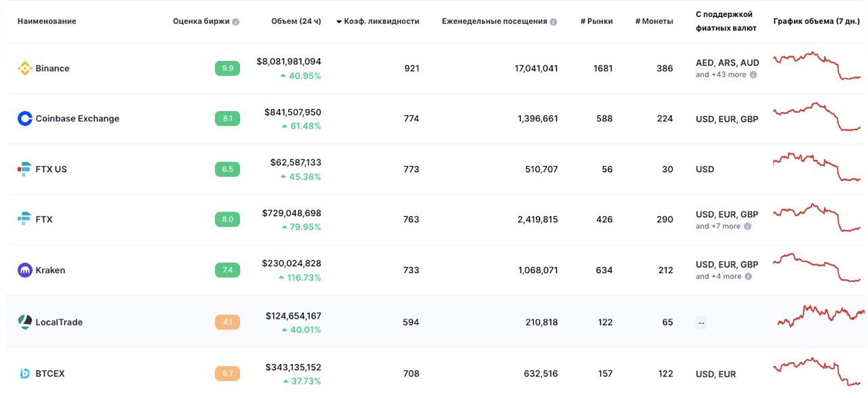The width and height of the screenshot is (868, 398).
Task: Open LocalTrade's 7-day volume chart
Action: [x=821, y=315]
